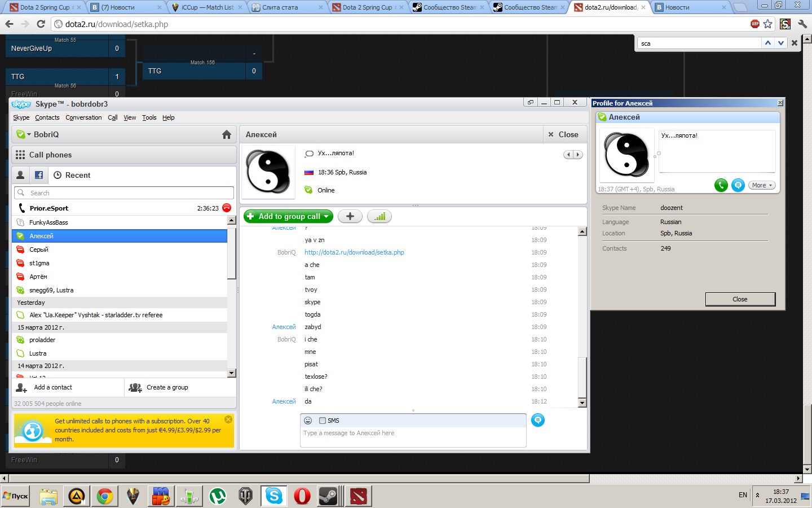Open the Recent conversations tab
Screen dimensions: 812x508
coord(72,175)
